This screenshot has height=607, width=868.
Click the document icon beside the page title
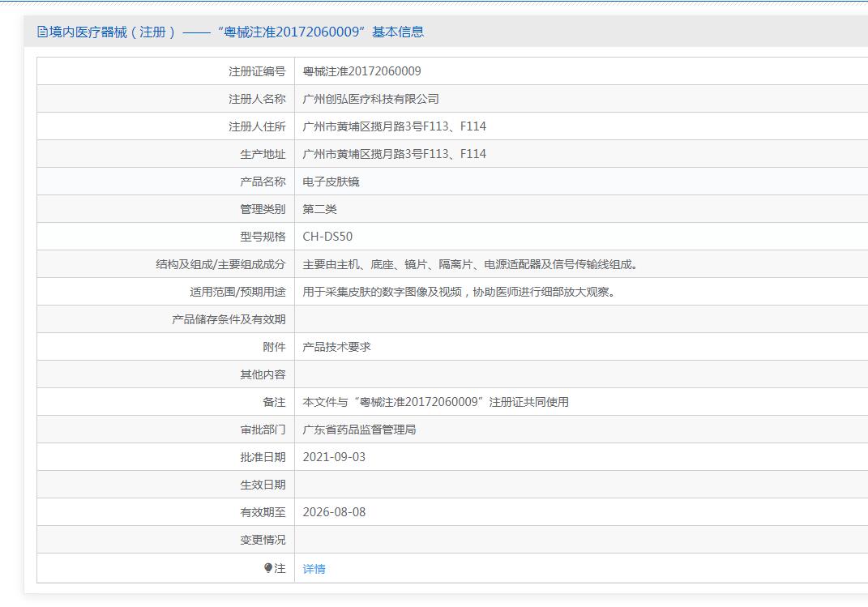pos(42,32)
